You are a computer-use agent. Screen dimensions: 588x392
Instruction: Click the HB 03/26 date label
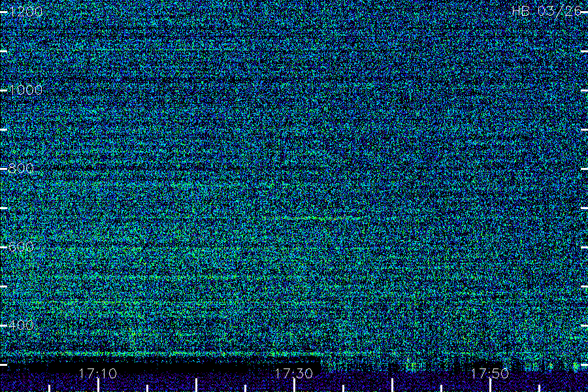click(x=547, y=11)
